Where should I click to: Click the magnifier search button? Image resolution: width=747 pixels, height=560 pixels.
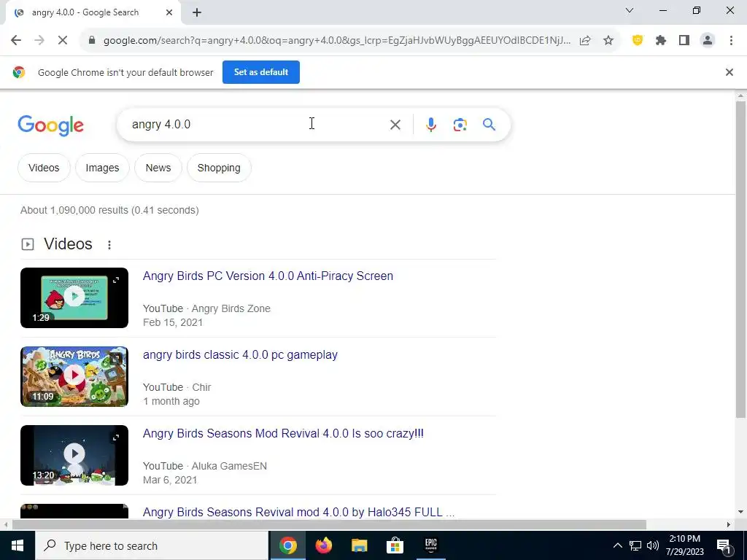[489, 125]
